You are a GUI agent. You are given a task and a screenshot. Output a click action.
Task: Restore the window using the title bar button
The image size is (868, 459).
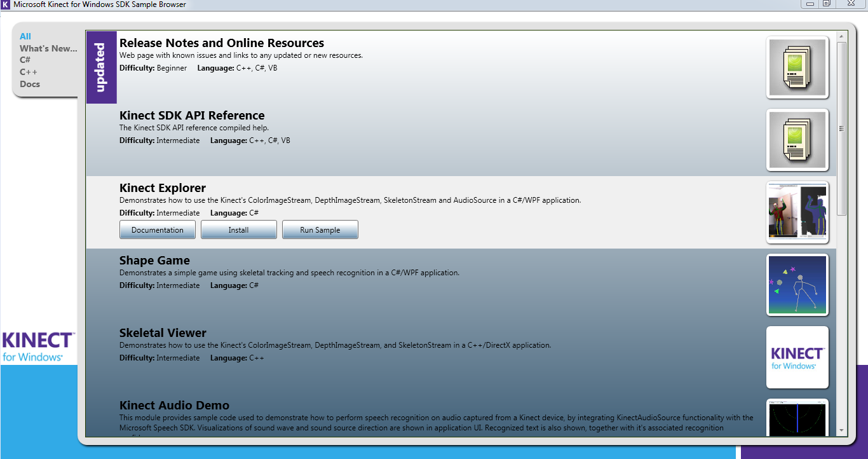(x=826, y=3)
